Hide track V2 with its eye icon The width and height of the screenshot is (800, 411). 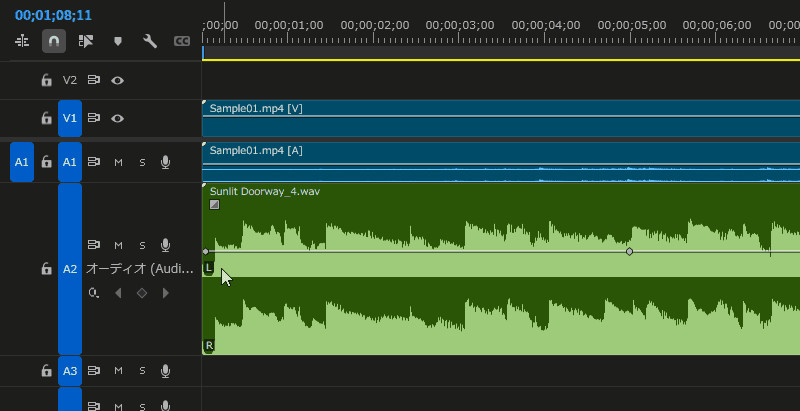(x=117, y=80)
